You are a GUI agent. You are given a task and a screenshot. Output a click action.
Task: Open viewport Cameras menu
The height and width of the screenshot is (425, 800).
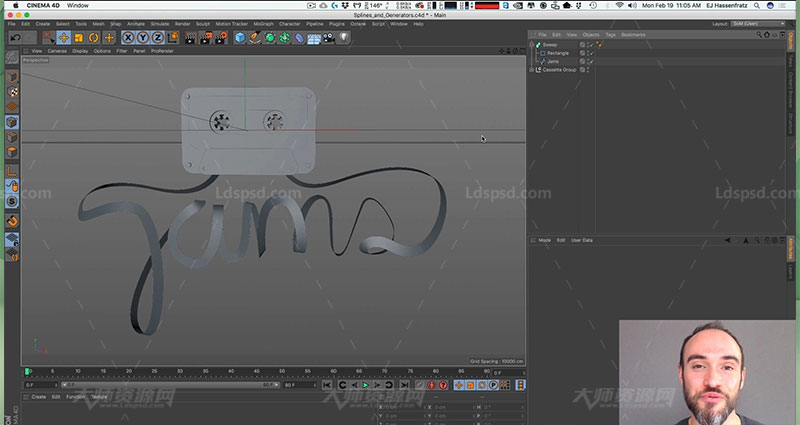coord(57,51)
